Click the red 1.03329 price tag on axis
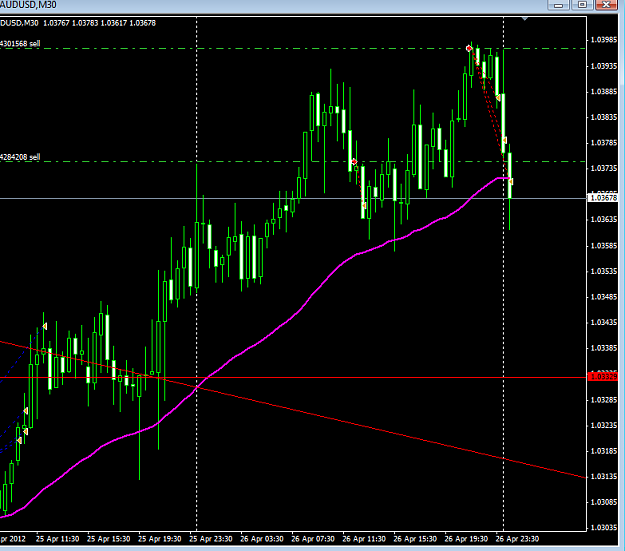 (603, 377)
